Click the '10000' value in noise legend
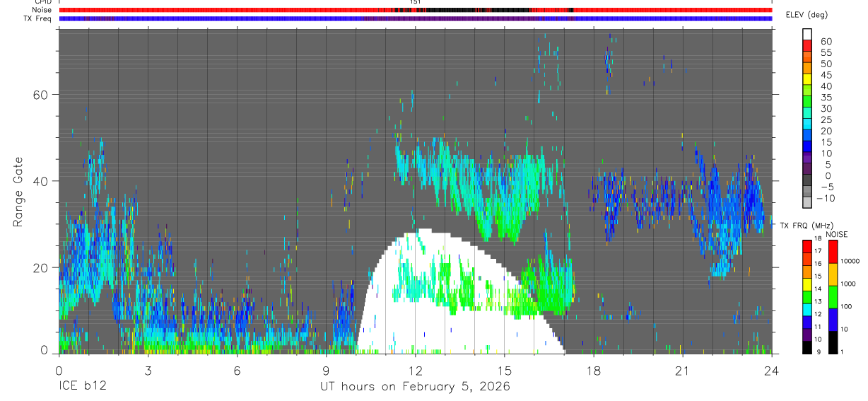This screenshot has height=401, width=868. coord(849,262)
